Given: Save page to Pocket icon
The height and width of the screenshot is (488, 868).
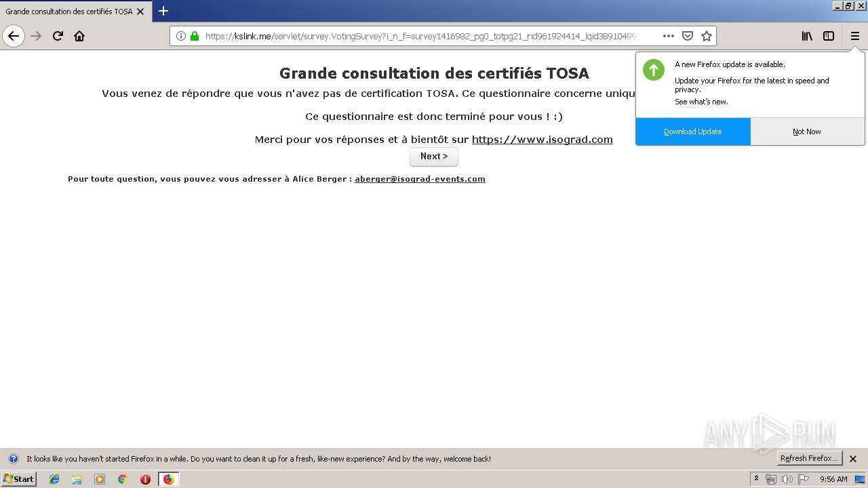Looking at the screenshot, I should (x=688, y=36).
